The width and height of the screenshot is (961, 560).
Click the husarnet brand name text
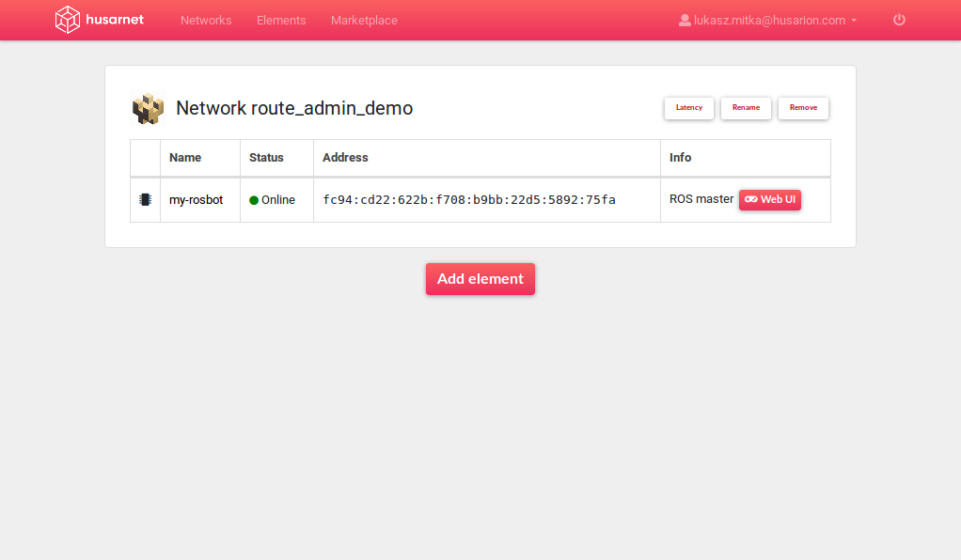115,20
